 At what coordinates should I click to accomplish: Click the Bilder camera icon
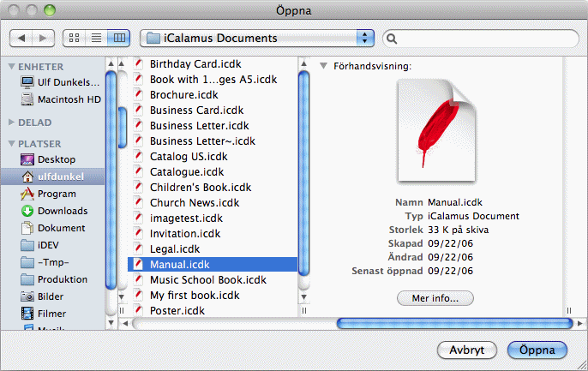[x=27, y=296]
